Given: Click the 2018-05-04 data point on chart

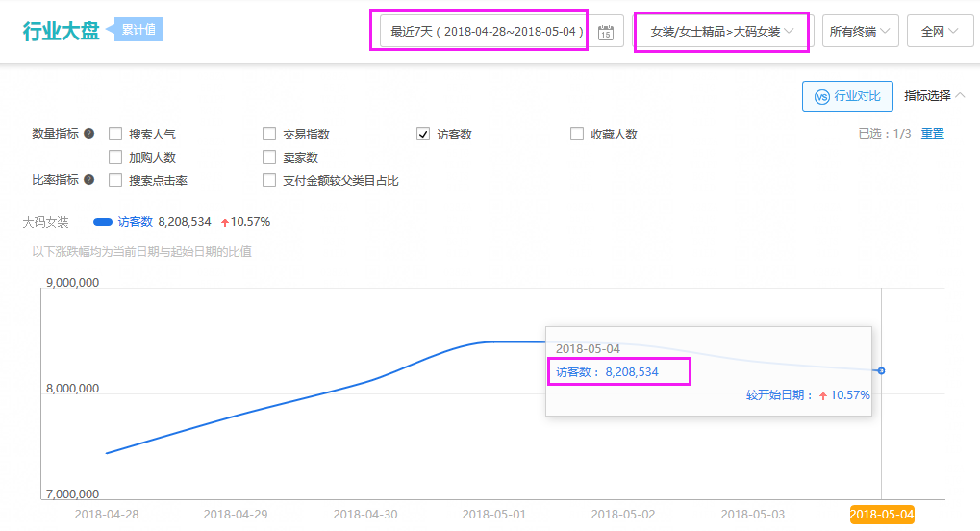Looking at the screenshot, I should point(881,370).
